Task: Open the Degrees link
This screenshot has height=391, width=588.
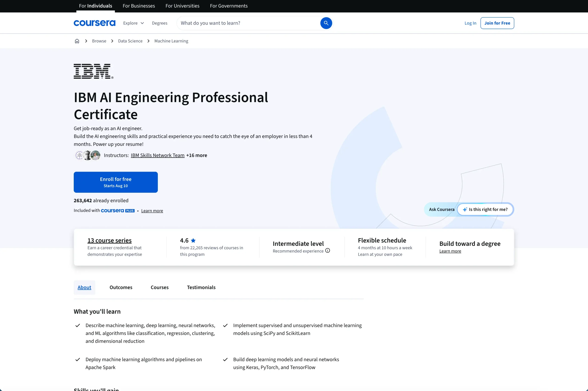Action: coord(160,23)
